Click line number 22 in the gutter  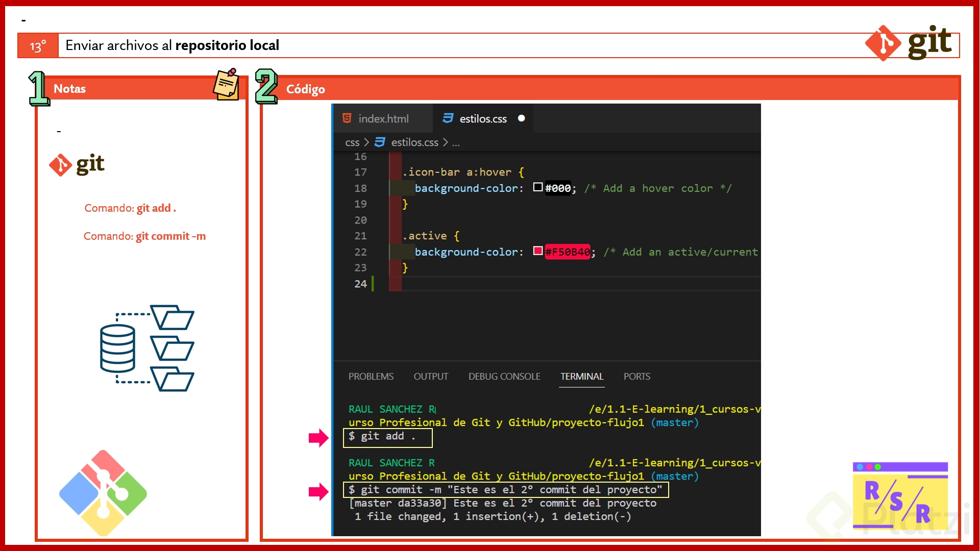coord(360,252)
